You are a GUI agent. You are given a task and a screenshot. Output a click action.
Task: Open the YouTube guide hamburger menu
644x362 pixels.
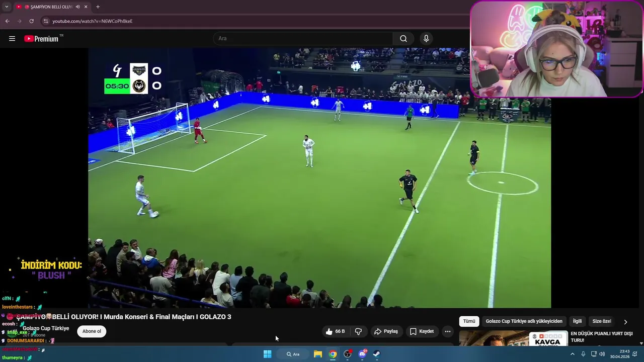pyautogui.click(x=12, y=39)
